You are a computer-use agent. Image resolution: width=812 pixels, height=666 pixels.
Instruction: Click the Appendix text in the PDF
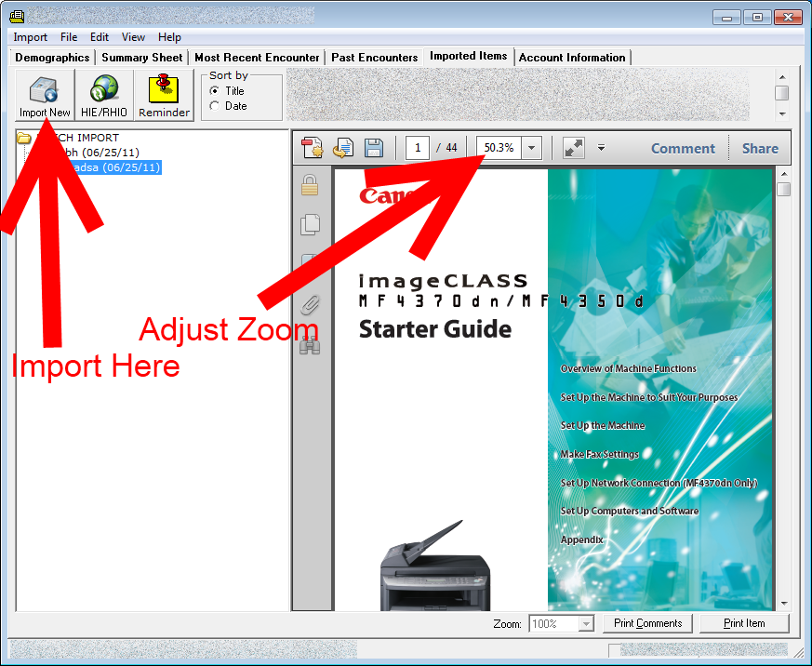click(581, 539)
